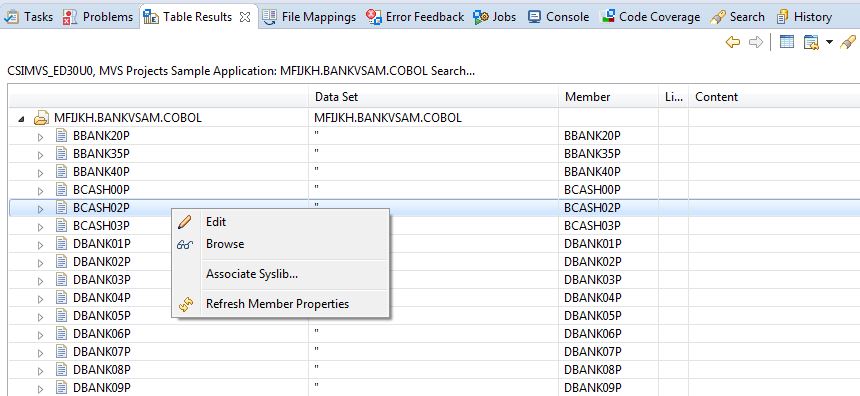Open the Error Feedback tab
This screenshot has width=860, height=396.
point(415,16)
